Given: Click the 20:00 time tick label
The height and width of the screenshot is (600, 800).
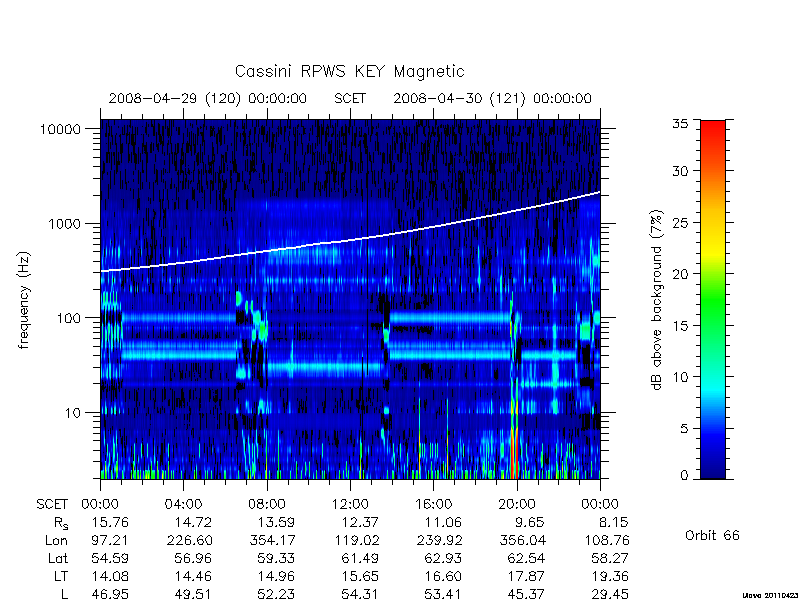Looking at the screenshot, I should pos(517,504).
